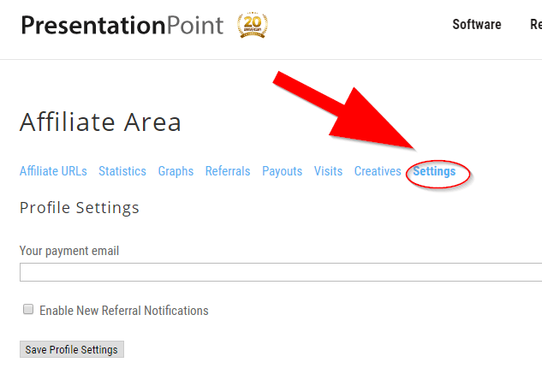Open the cut-off menu item right of Software
Viewport: 542px width, 392px height.
tap(535, 25)
